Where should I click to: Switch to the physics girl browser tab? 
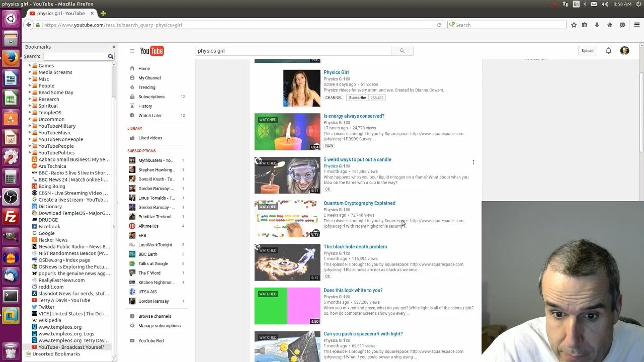click(x=61, y=13)
